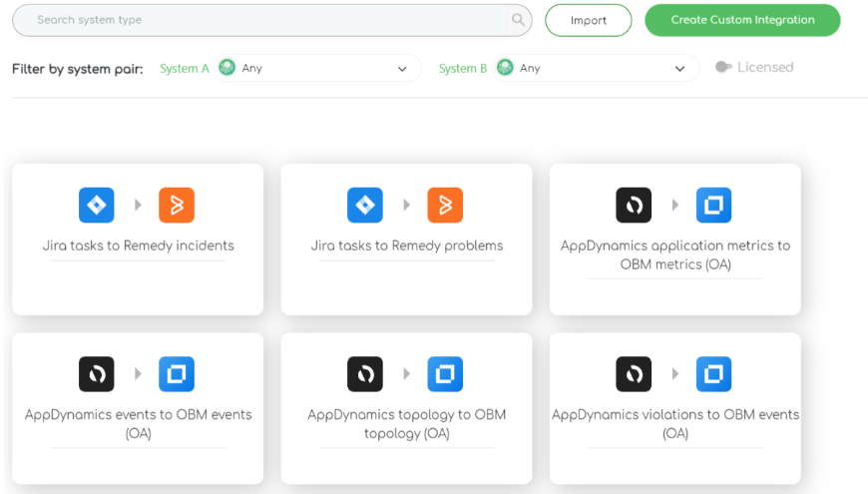Click the Remedy icon on Remedy incidents card
The width and height of the screenshot is (868, 494).
coord(177,205)
